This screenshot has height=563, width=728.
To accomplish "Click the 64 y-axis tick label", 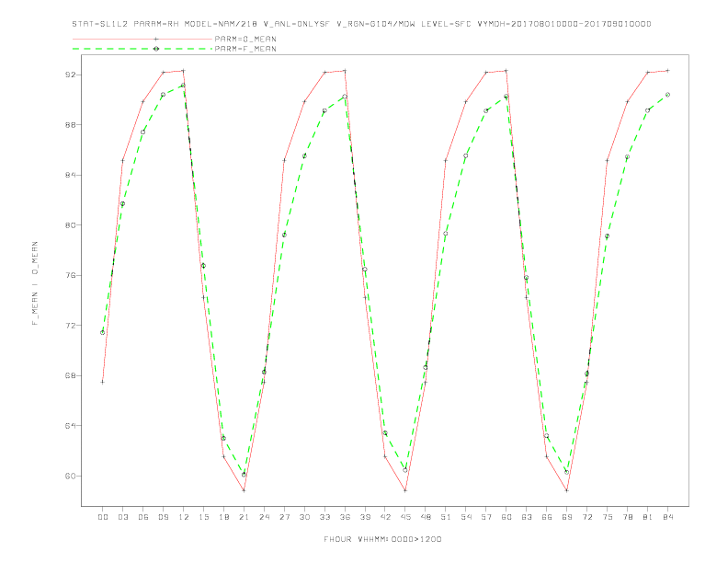I will (x=71, y=426).
